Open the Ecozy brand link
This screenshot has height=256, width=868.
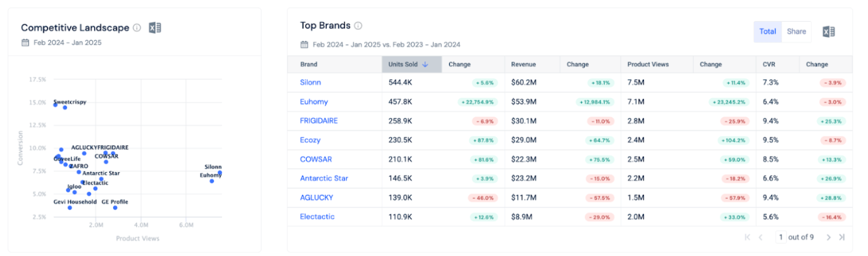(311, 140)
